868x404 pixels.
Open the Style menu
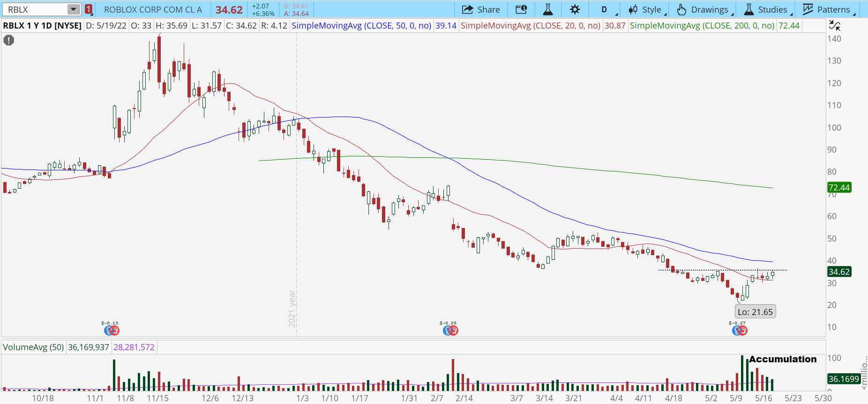646,9
